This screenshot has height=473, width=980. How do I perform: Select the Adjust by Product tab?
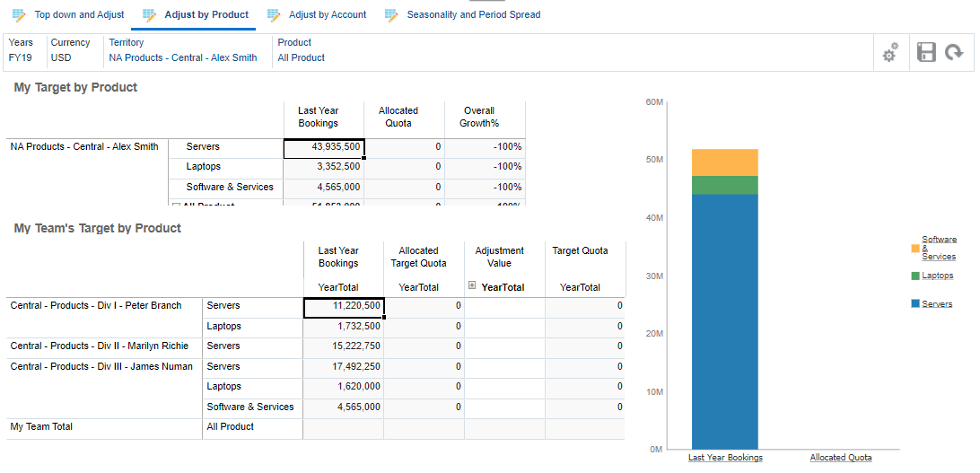(x=206, y=15)
